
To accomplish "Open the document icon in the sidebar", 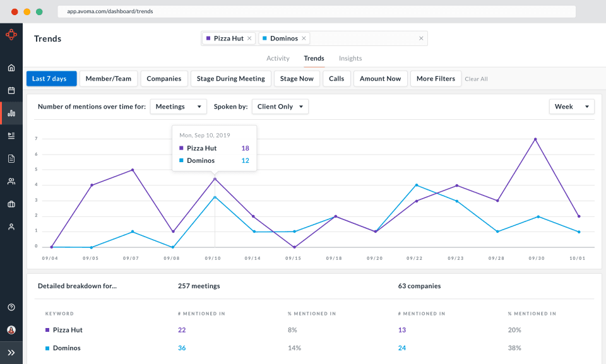I will pyautogui.click(x=11, y=158).
